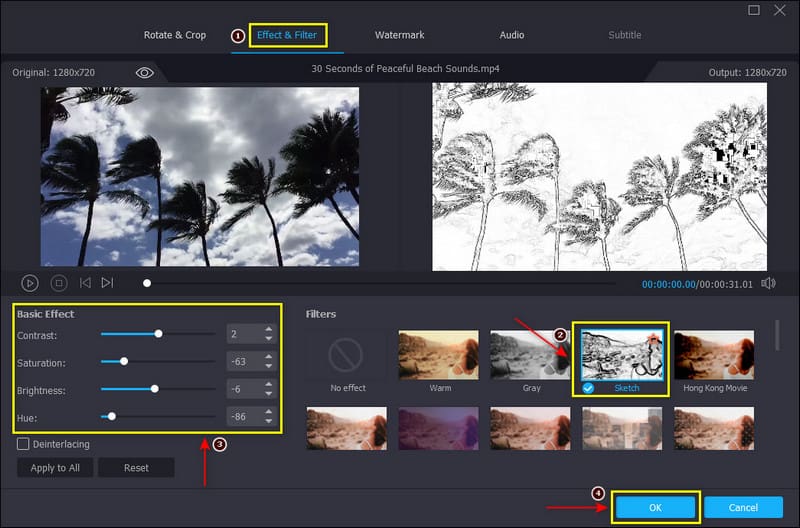Stop video playback
800x528 pixels.
58,283
